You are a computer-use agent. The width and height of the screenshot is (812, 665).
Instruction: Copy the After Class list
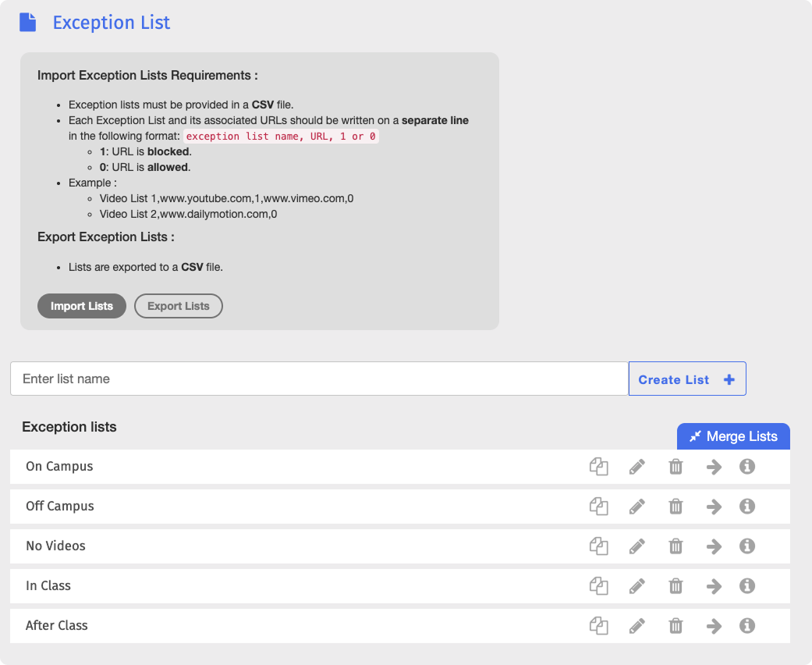(598, 626)
